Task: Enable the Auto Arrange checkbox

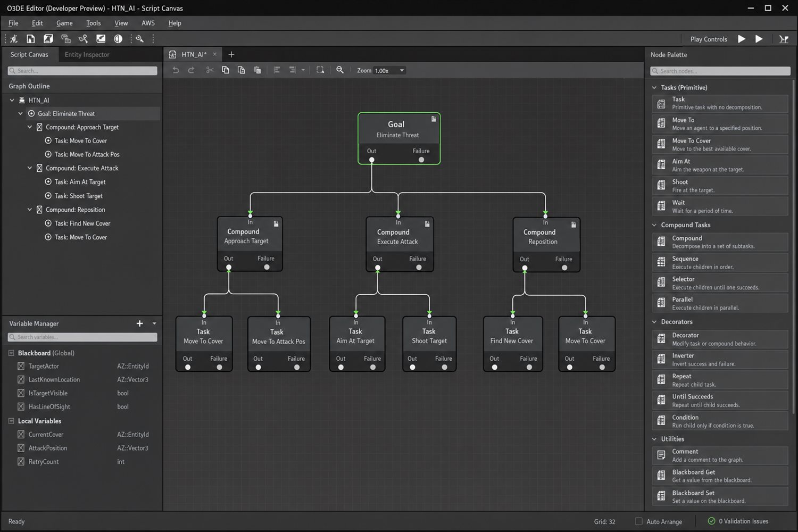Action: click(x=639, y=521)
